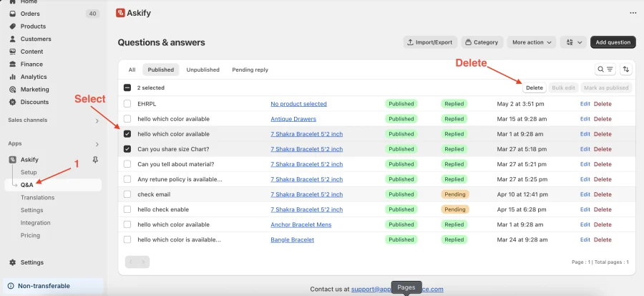Check the EHRPL question checkbox
644x296 pixels.
[x=127, y=104]
